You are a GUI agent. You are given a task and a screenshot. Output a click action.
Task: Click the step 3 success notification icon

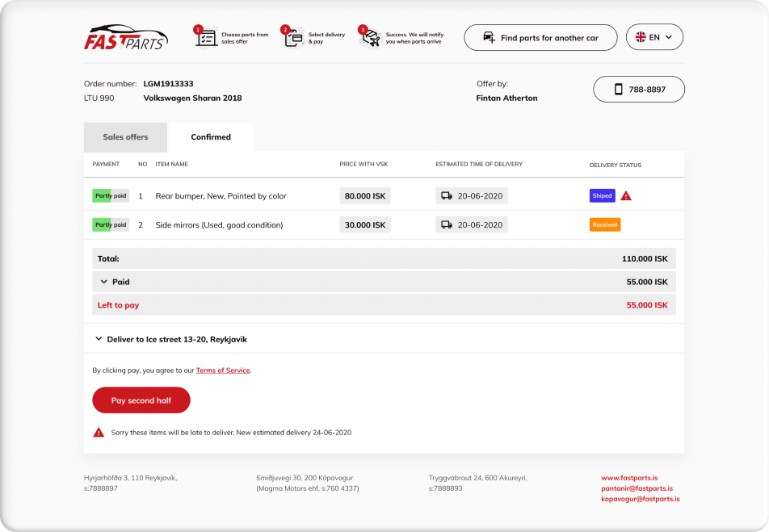pyautogui.click(x=370, y=37)
